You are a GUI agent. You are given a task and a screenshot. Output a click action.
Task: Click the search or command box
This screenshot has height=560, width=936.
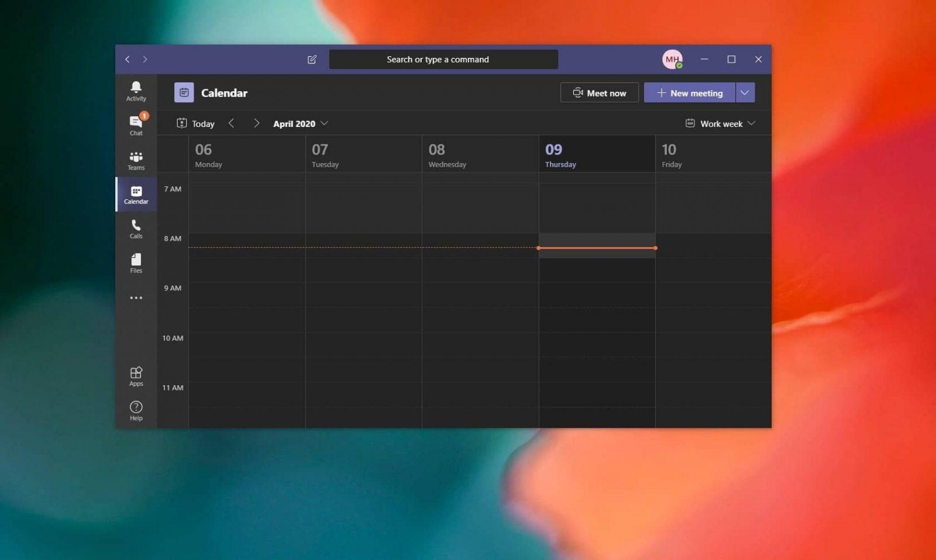[x=443, y=59]
